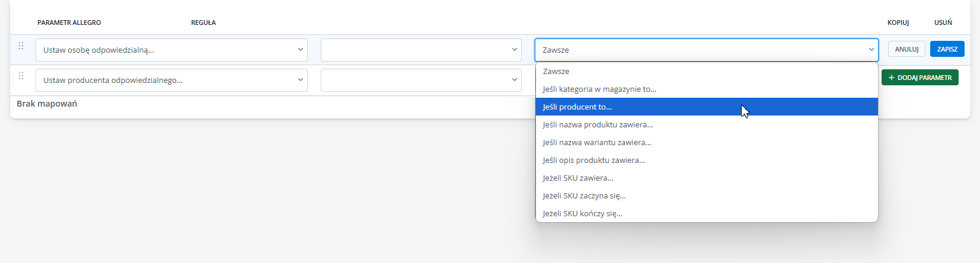Choose 'Jeśli nazwa wariantu zawiera...' option
Viewport: 980px width, 263px height.
(707, 142)
